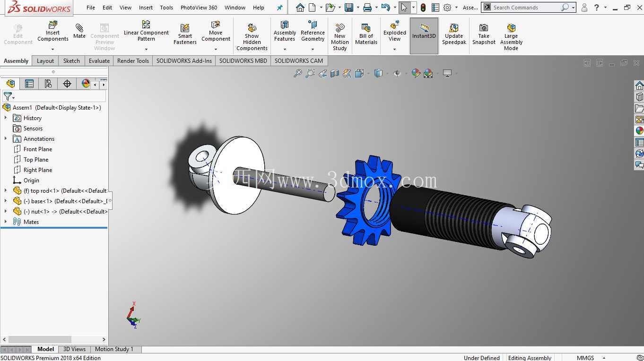Open the DimXpertManager tab icon
Viewport: 644px width, 361px height.
point(67,84)
